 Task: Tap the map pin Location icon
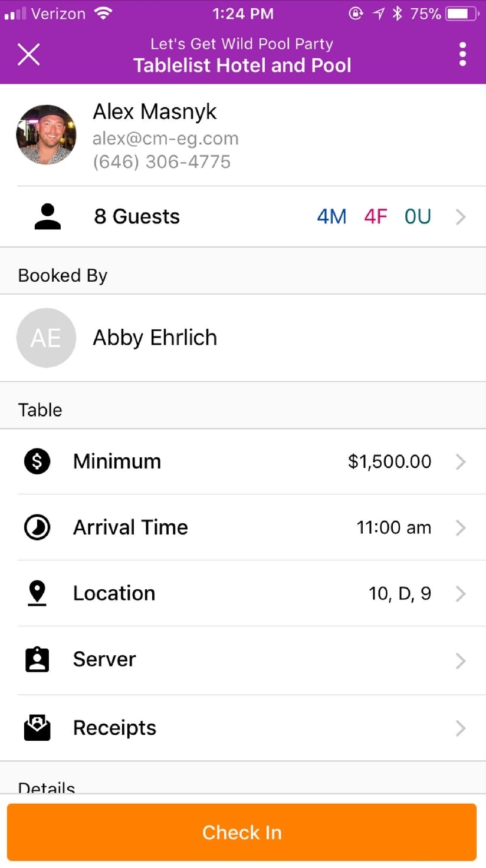pyautogui.click(x=37, y=593)
